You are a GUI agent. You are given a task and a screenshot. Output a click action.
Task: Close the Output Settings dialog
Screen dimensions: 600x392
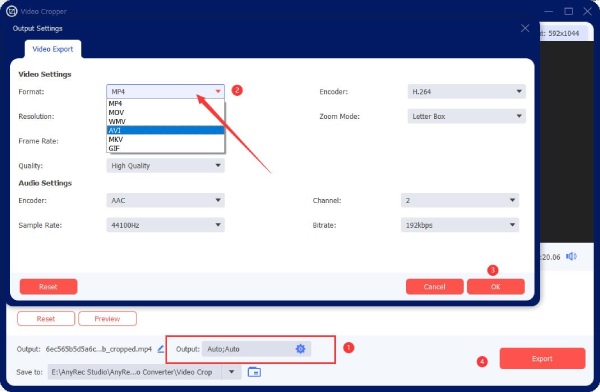pos(525,28)
